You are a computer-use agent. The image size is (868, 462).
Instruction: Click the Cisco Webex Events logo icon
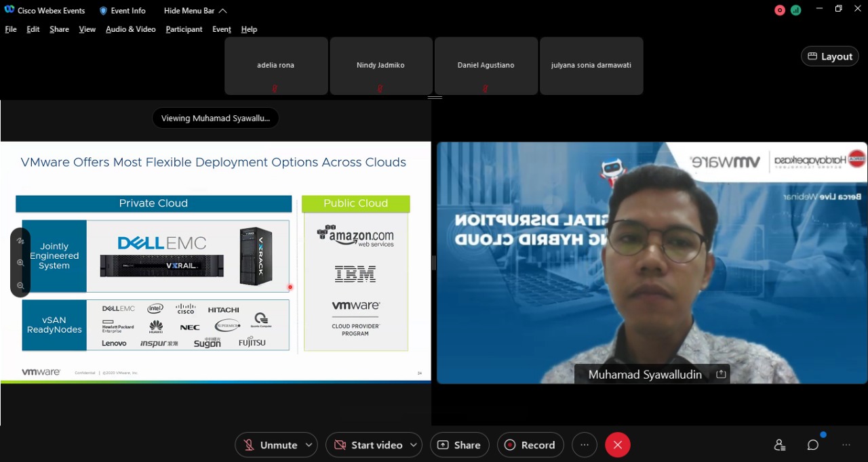(x=9, y=11)
